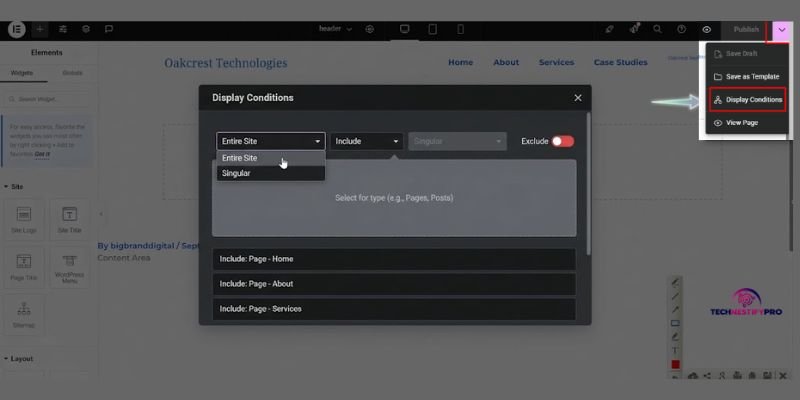Image resolution: width=800 pixels, height=400 pixels.
Task: Upload capture using the cloud icon
Action: click(x=692, y=376)
